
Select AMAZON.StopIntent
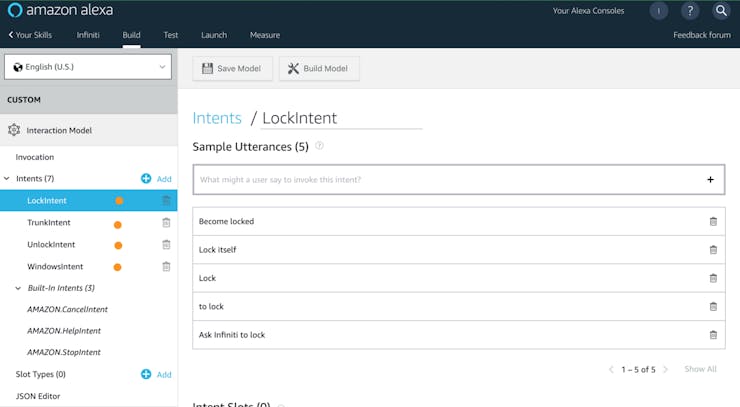pos(64,352)
